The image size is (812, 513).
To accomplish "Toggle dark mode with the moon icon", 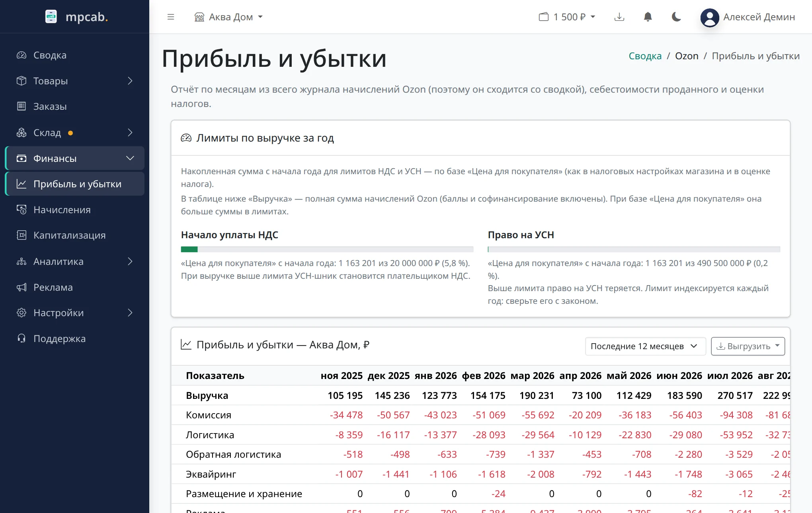I will point(676,17).
